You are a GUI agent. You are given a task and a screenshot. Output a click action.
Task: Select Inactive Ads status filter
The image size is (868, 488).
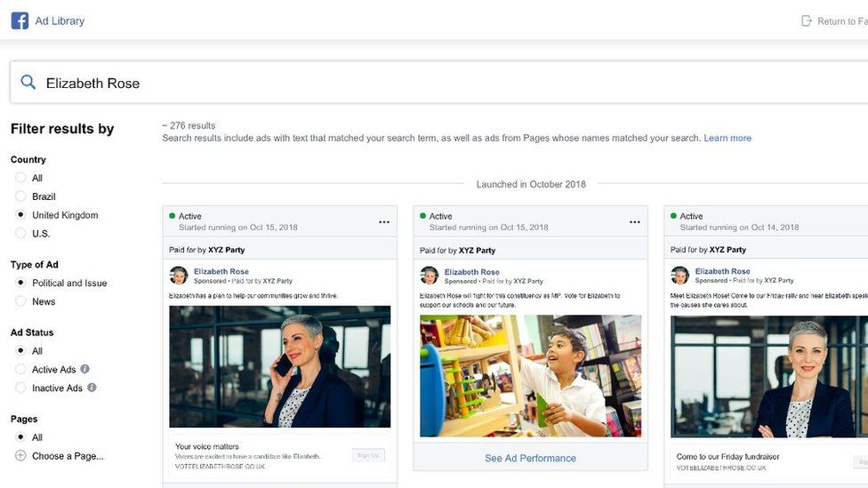[20, 388]
